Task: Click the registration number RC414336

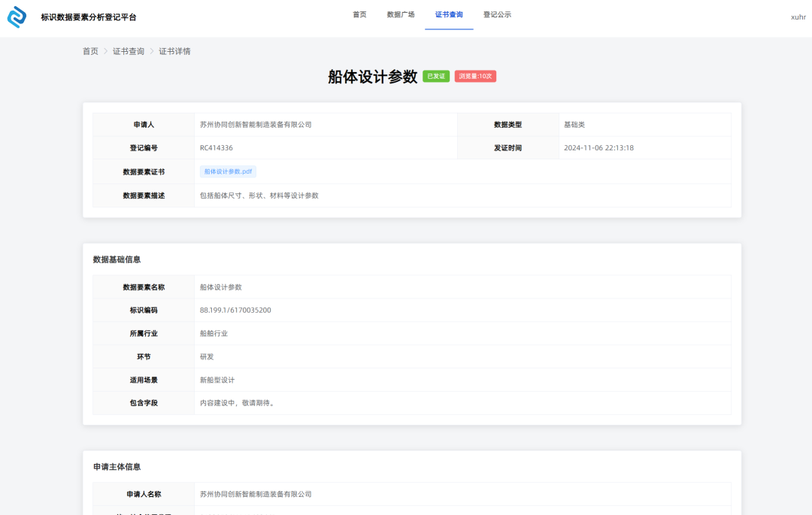Action: 218,148
